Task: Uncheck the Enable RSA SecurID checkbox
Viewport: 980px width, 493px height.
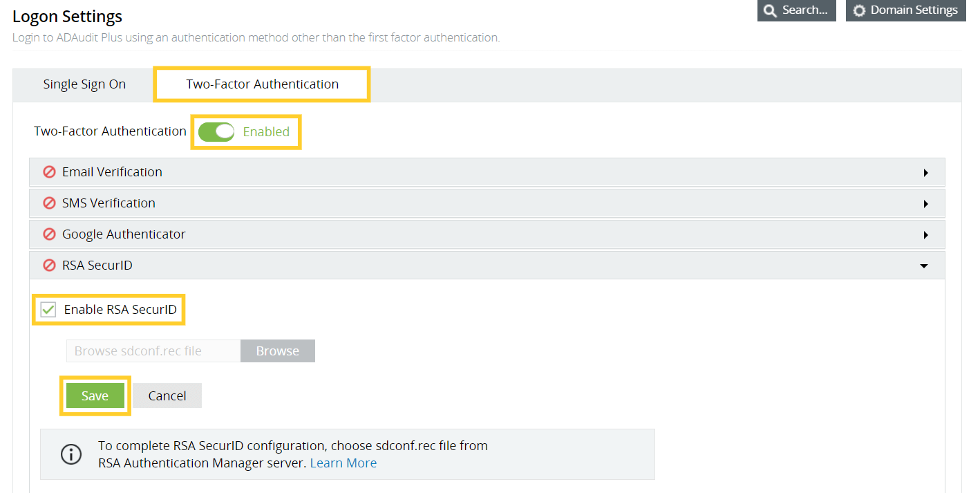Action: 47,309
